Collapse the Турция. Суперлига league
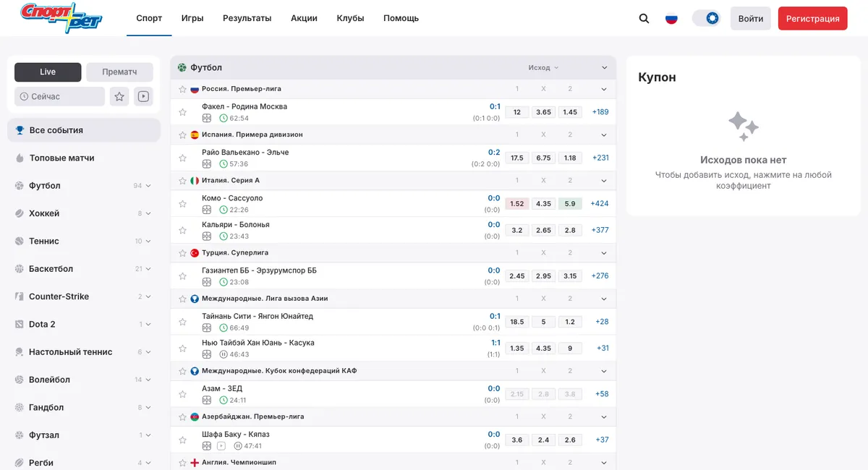 click(605, 253)
